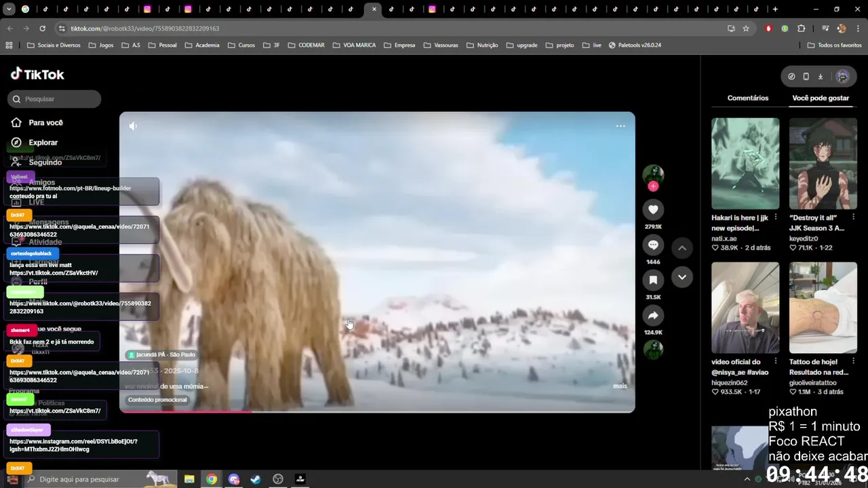
Task: Open the spinning sound disc icon
Action: tap(653, 350)
